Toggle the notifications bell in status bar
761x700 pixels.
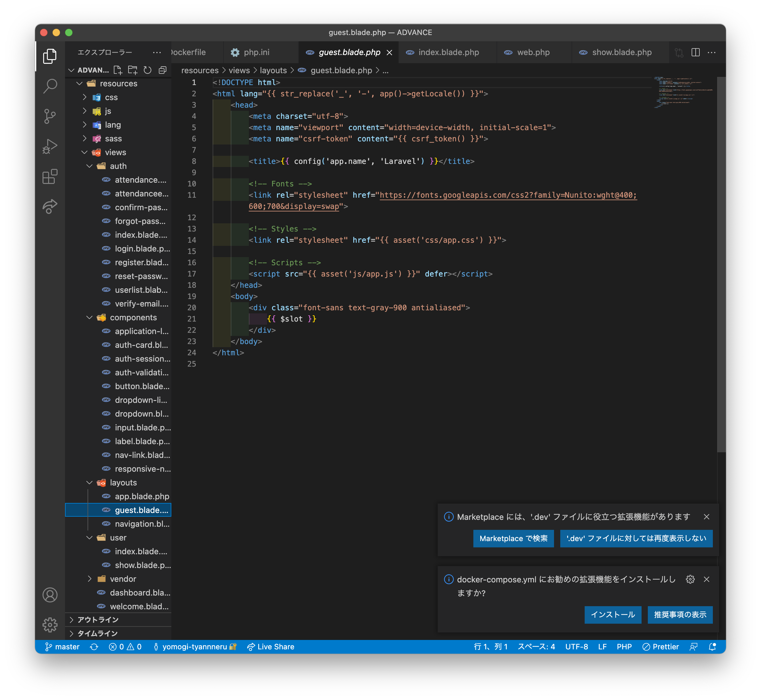[x=712, y=647]
